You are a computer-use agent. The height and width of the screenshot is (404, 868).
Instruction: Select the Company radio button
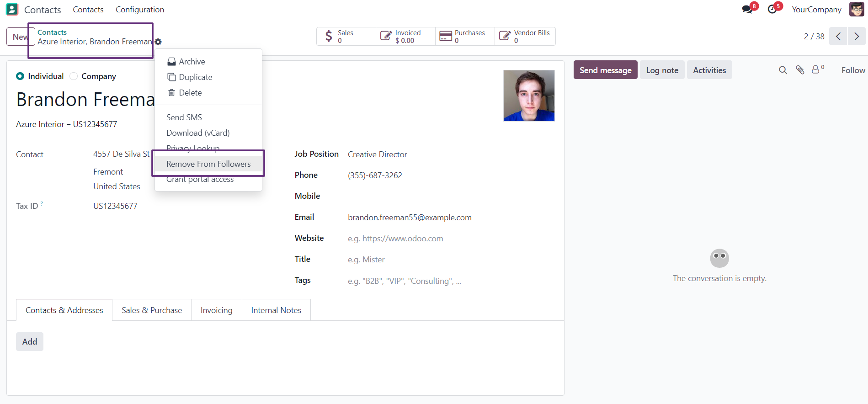click(74, 76)
